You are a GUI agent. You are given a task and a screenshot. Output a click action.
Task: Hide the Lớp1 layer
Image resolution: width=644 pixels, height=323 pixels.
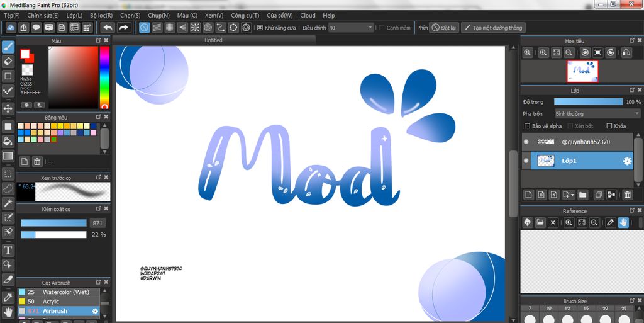(x=526, y=161)
